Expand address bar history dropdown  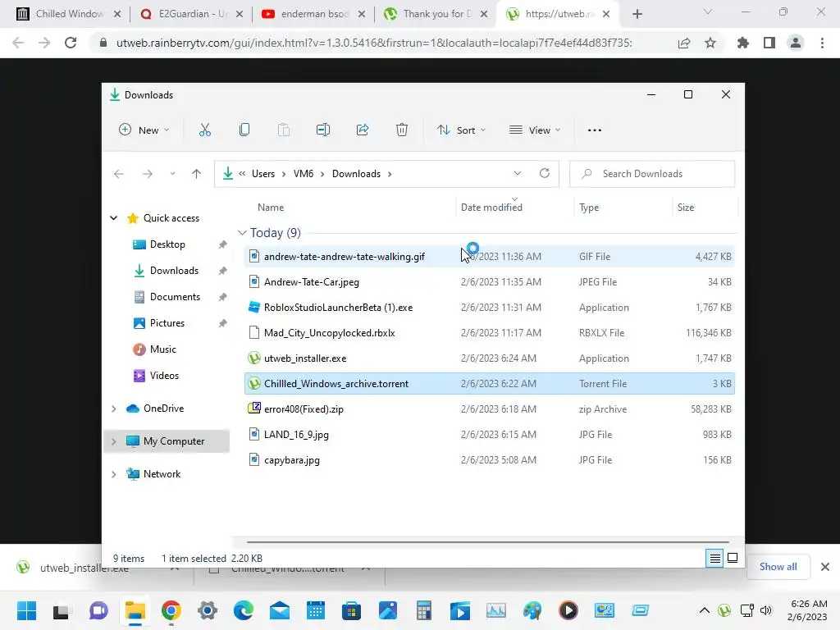click(517, 173)
